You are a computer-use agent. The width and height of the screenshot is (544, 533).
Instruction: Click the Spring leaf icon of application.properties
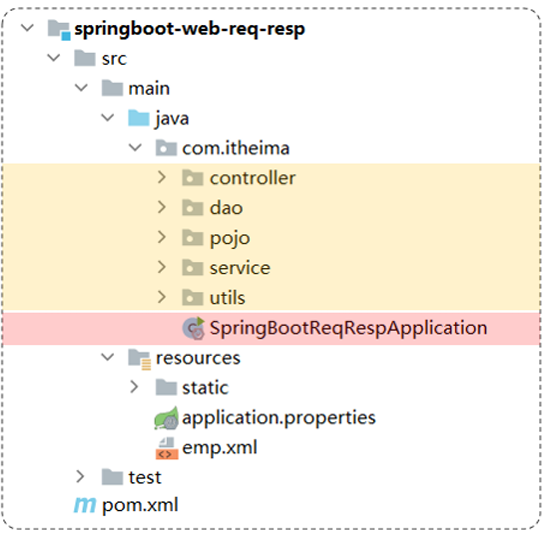(x=167, y=418)
